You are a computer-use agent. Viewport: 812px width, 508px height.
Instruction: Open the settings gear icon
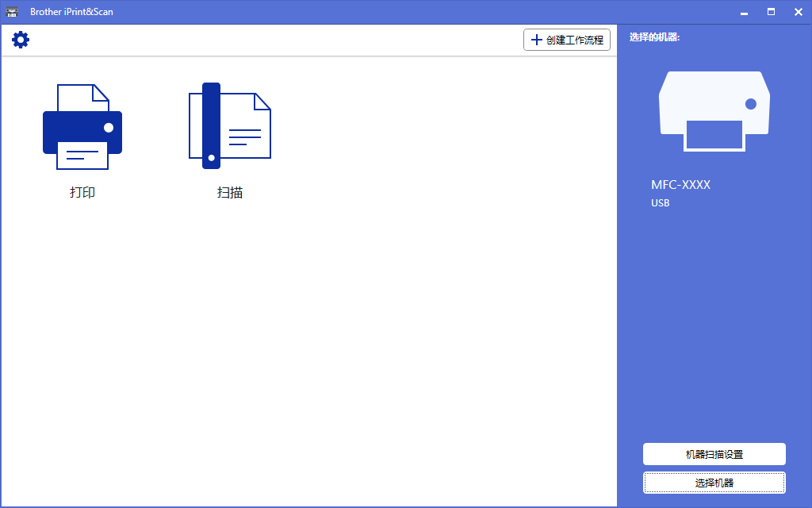[x=21, y=40]
